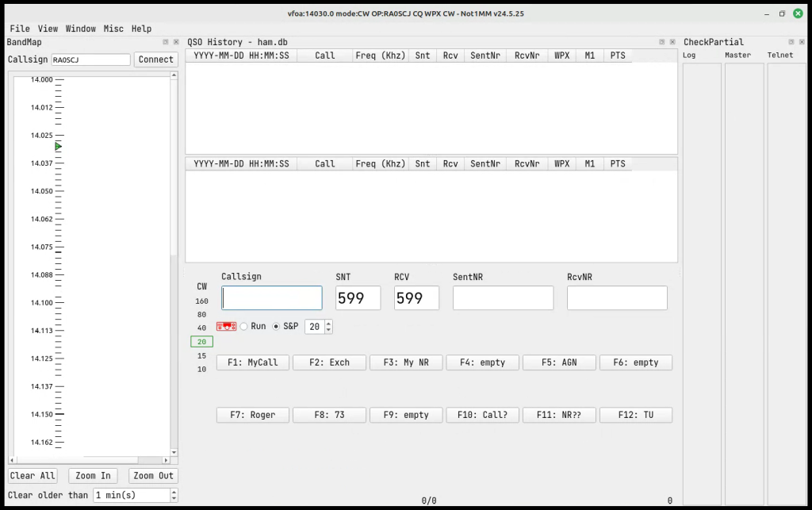Close the CheckPartial panel
Viewport: 812px width, 510px height.
click(801, 42)
